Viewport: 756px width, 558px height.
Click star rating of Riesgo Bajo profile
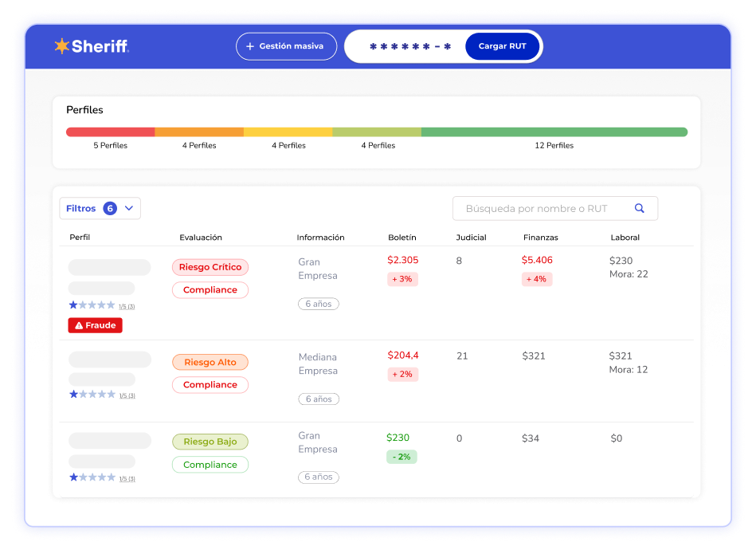92,477
